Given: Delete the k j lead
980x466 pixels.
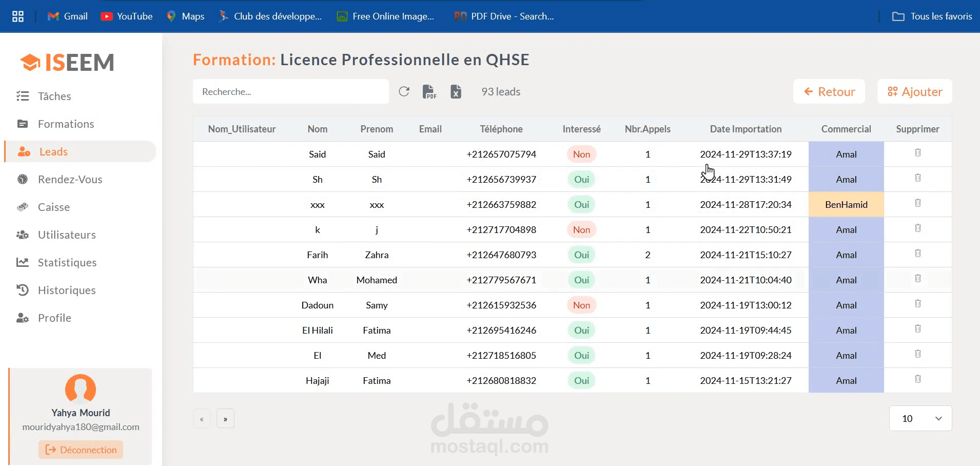Looking at the screenshot, I should [918, 228].
